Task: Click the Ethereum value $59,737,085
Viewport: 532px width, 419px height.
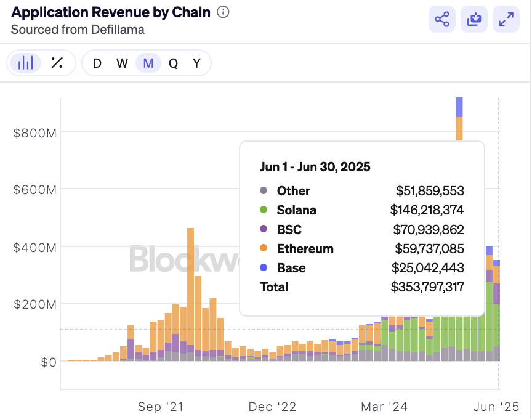Action: pyautogui.click(x=429, y=248)
